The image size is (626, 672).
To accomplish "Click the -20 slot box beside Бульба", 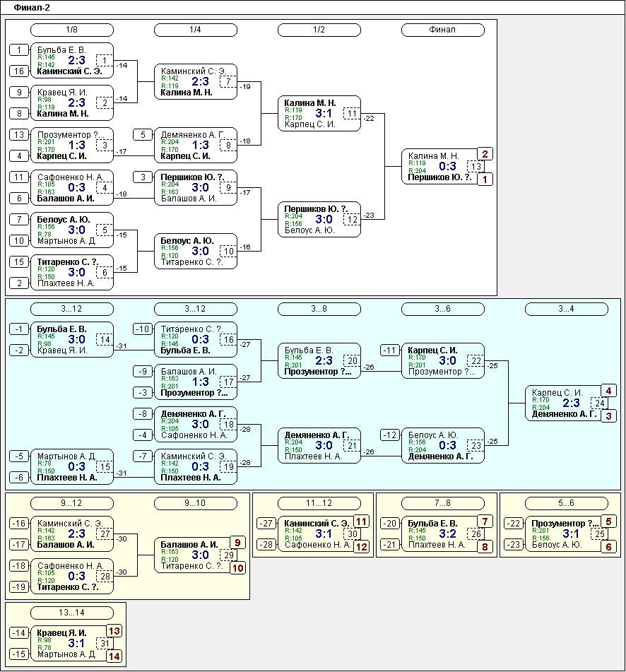I will pyautogui.click(x=390, y=524).
